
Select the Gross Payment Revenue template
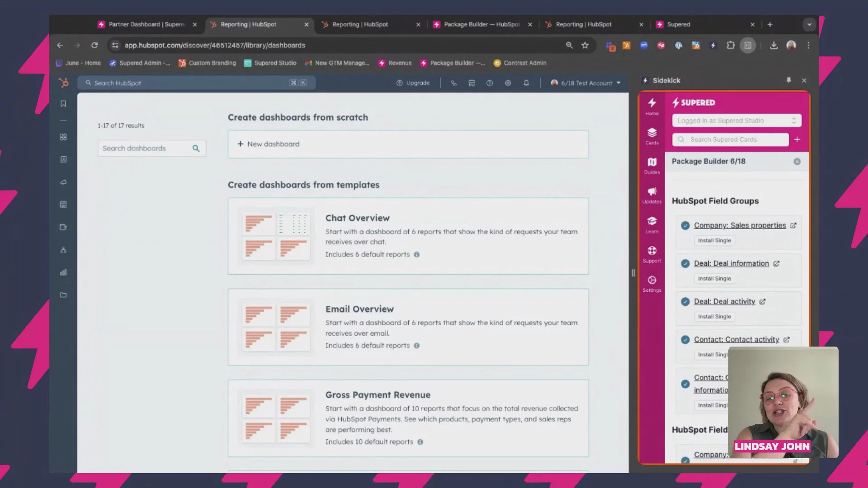coord(408,418)
